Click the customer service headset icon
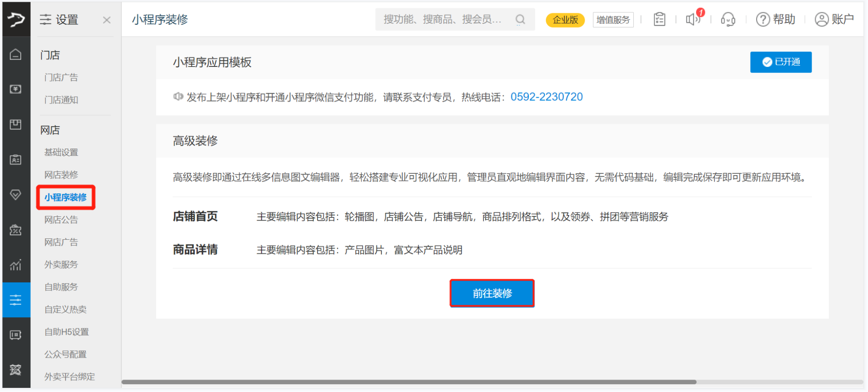This screenshot has width=868, height=392. 728,20
